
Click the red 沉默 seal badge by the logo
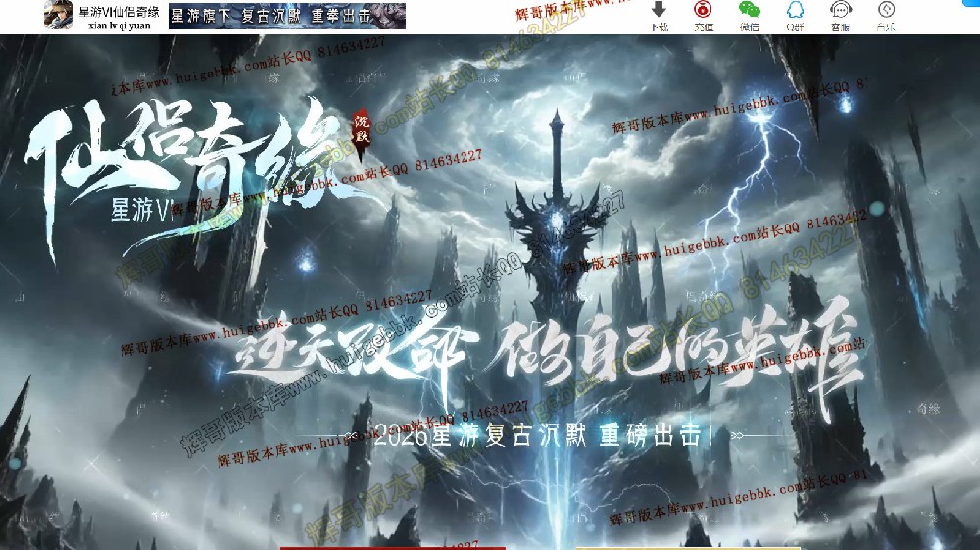point(362,125)
